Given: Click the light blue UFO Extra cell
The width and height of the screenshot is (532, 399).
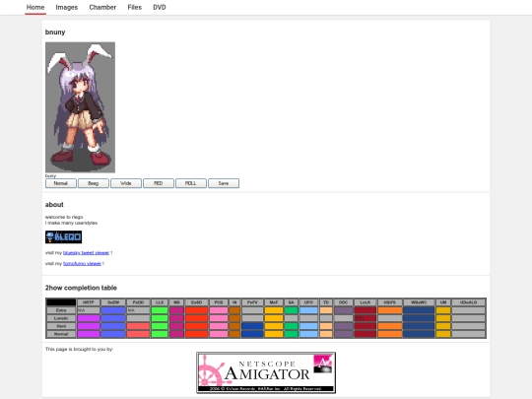Looking at the screenshot, I should click(308, 310).
